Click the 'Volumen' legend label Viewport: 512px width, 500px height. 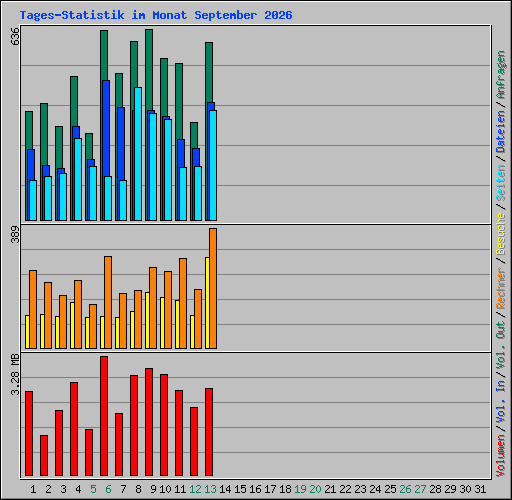coord(501,456)
